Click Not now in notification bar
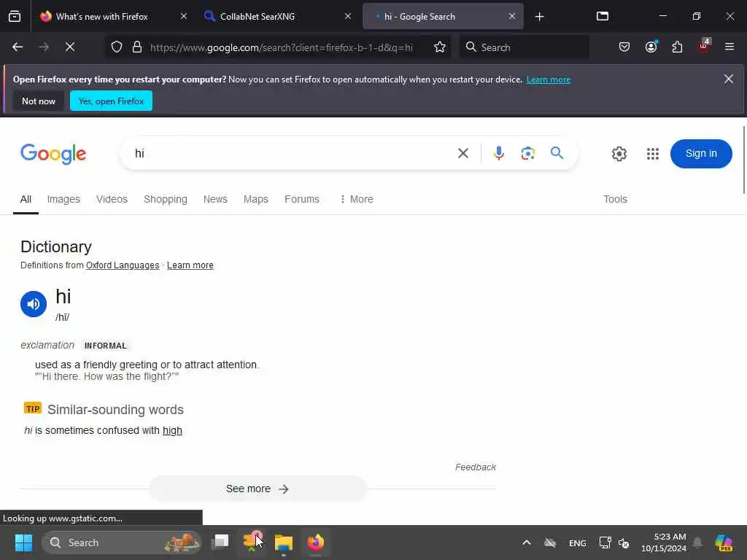The height and width of the screenshot is (560, 747). click(x=39, y=101)
